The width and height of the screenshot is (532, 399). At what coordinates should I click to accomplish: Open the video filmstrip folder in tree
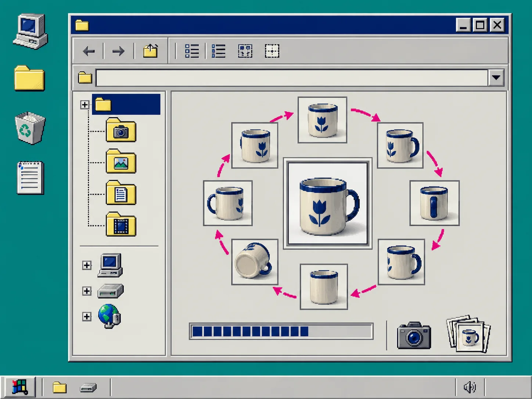click(x=121, y=224)
